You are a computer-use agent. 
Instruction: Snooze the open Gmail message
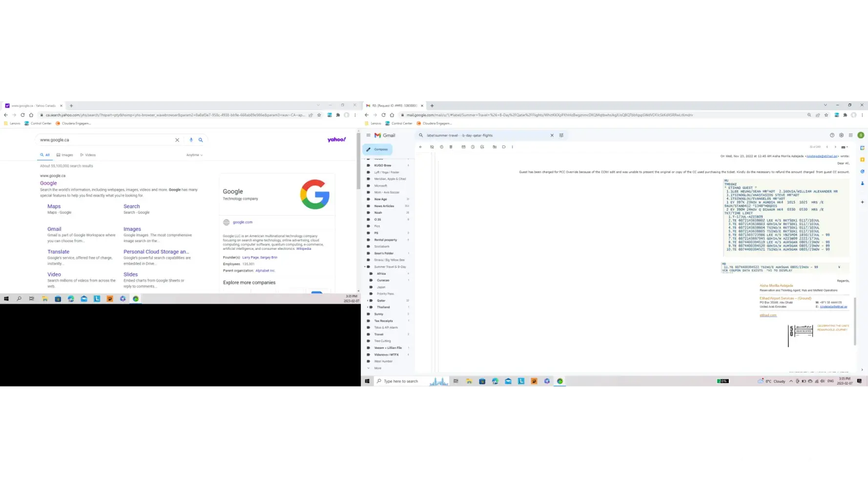click(x=473, y=147)
